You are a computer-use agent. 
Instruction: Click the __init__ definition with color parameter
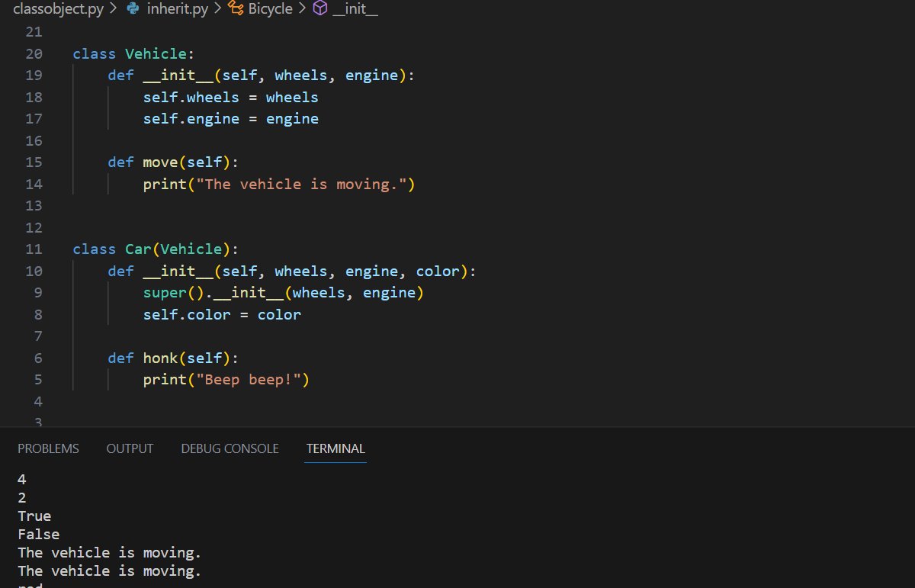pos(292,271)
